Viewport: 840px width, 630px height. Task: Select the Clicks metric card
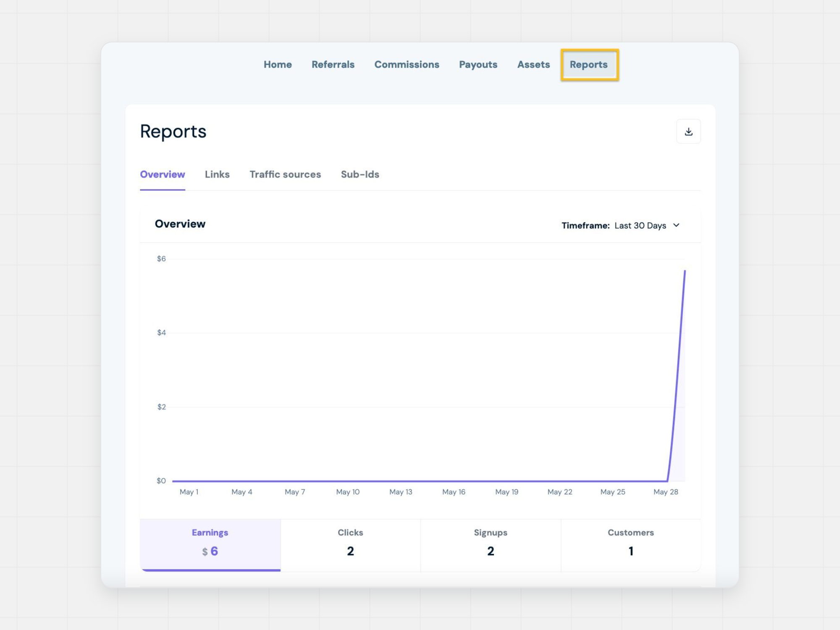point(350,545)
